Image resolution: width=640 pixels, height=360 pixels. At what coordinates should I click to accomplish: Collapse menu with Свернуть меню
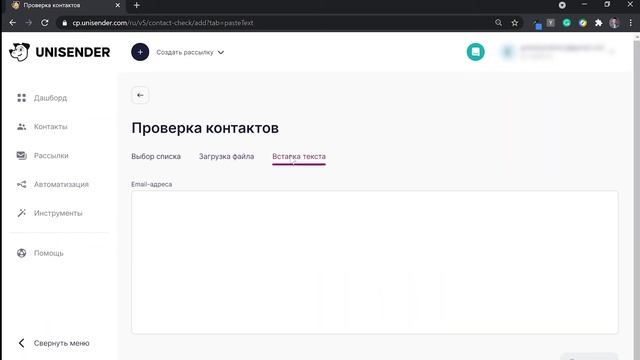pyautogui.click(x=62, y=343)
